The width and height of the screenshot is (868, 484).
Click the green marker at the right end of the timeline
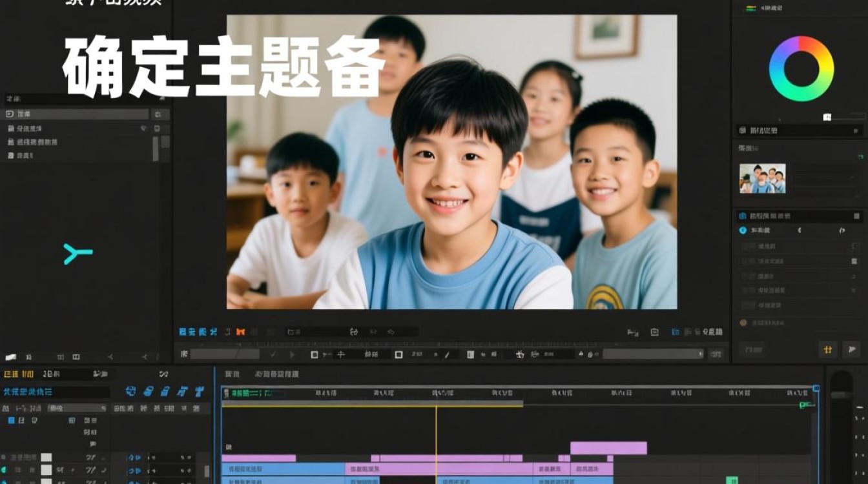tap(805, 405)
